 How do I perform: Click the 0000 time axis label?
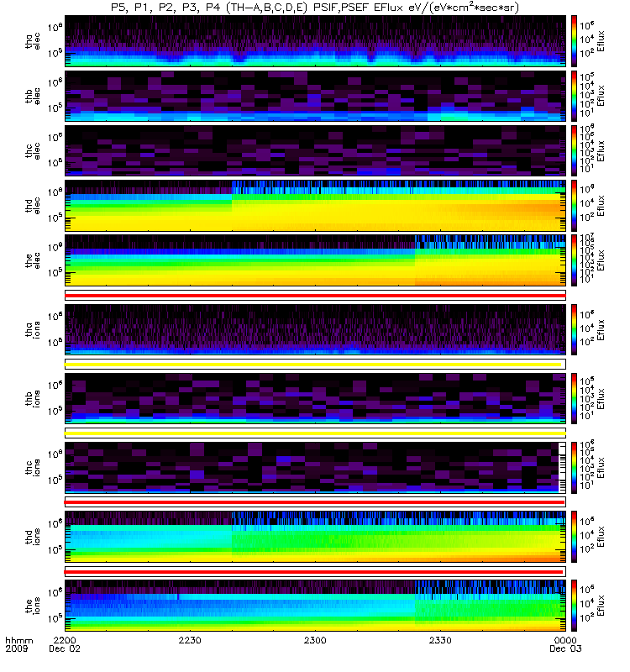(x=565, y=640)
